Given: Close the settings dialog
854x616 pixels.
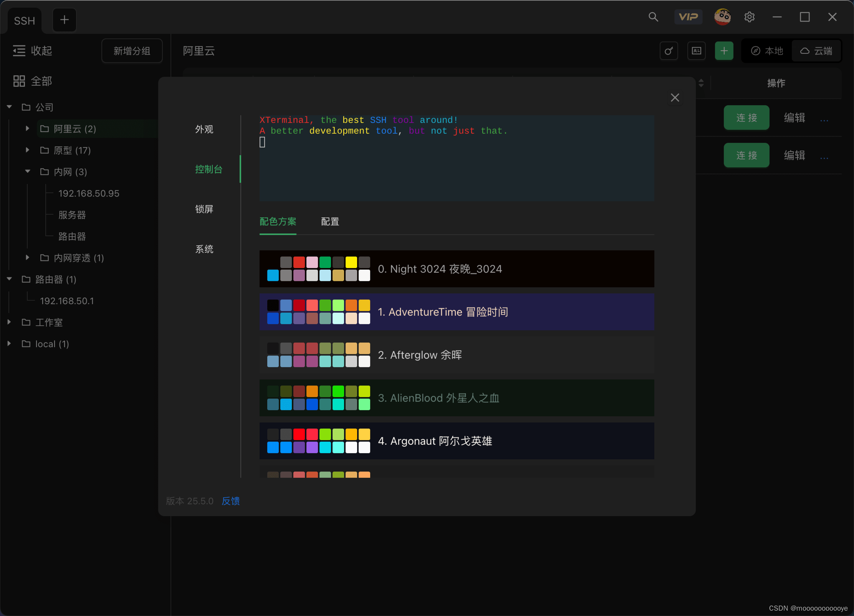Looking at the screenshot, I should [x=675, y=98].
